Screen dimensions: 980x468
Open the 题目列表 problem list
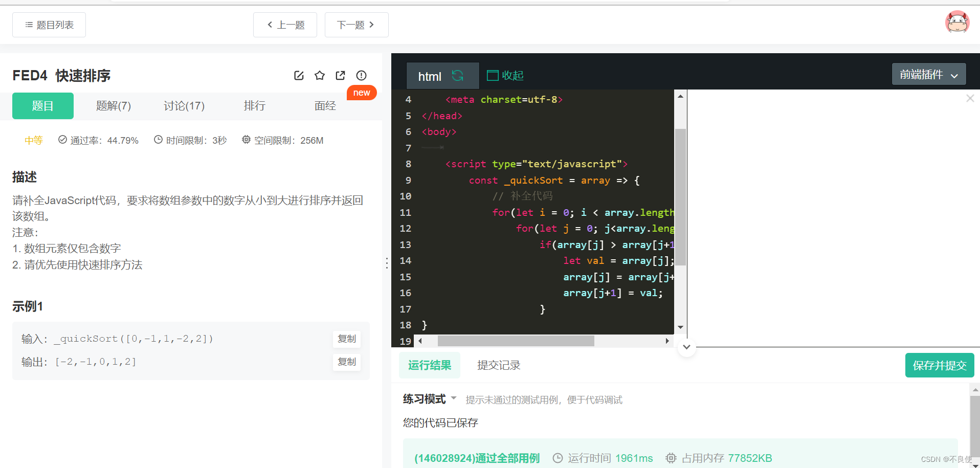49,25
